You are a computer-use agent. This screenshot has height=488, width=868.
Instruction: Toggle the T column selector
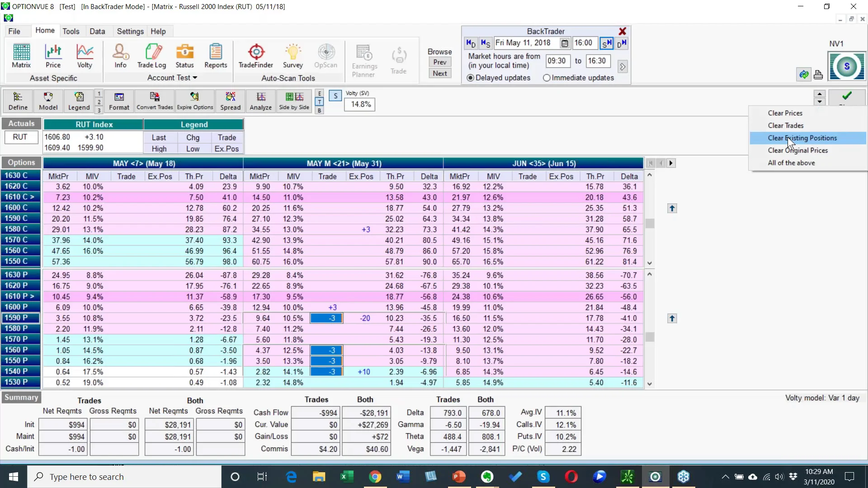(x=320, y=102)
